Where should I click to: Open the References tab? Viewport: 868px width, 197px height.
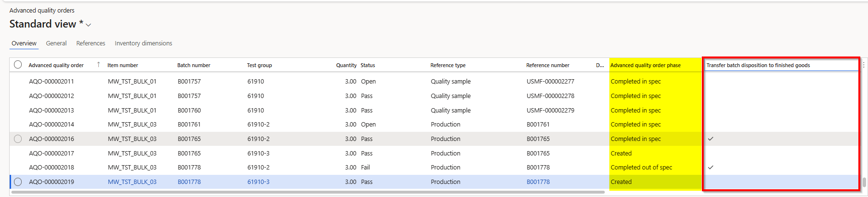[91, 43]
